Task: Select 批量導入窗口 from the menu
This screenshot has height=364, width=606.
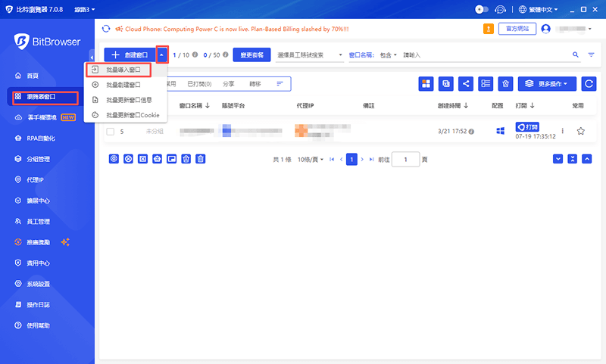Action: [123, 70]
